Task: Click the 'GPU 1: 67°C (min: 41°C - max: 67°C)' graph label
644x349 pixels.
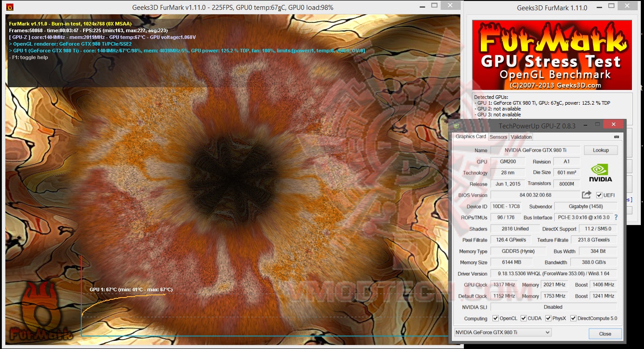Action: point(131,289)
